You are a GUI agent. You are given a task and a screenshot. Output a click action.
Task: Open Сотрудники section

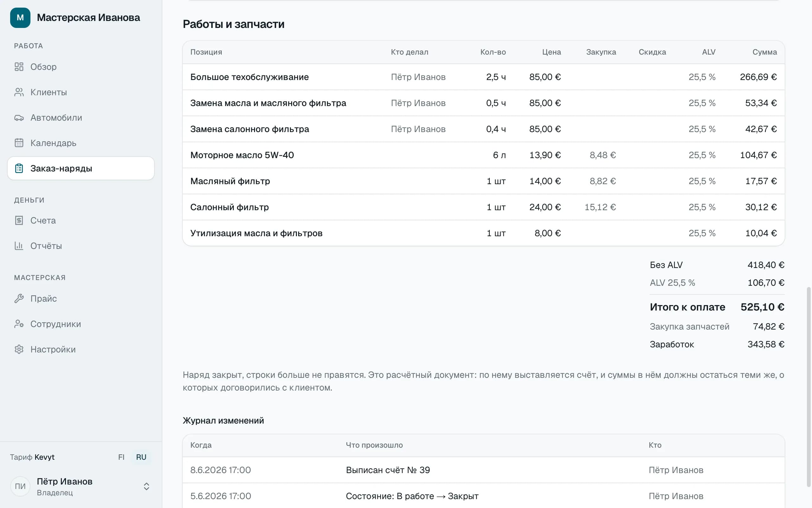pos(81,324)
